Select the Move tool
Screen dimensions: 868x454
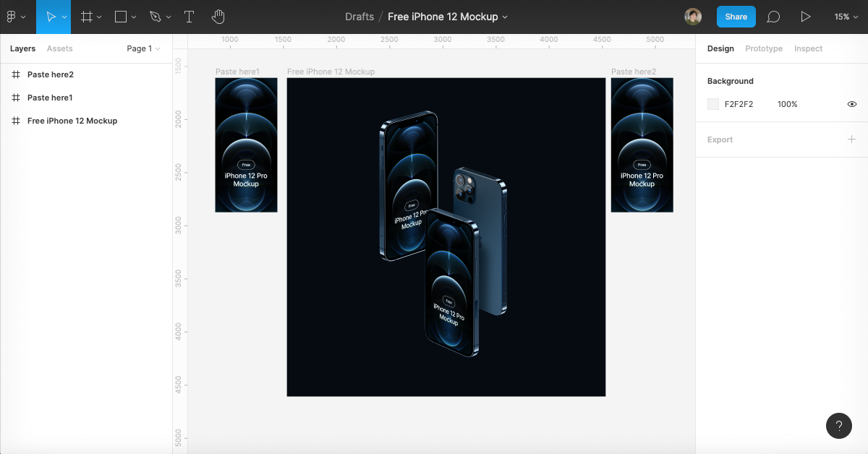pyautogui.click(x=49, y=17)
